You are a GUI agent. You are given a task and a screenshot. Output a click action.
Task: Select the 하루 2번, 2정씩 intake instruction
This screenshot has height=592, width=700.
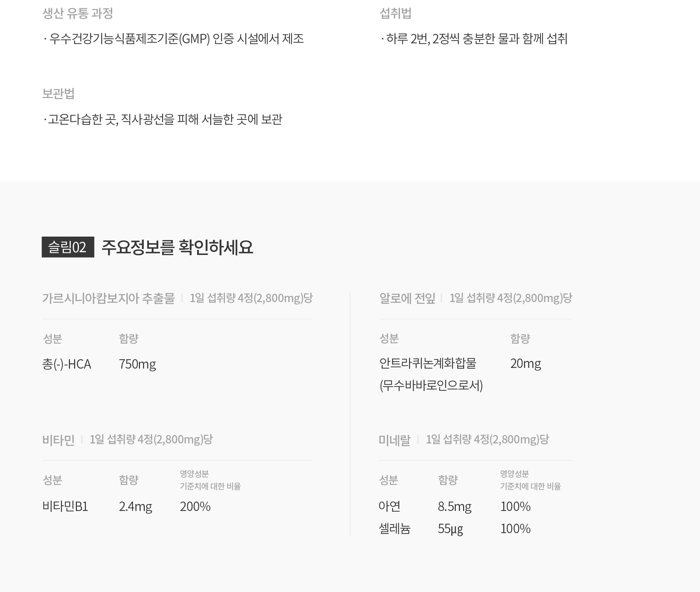pyautogui.click(x=474, y=38)
